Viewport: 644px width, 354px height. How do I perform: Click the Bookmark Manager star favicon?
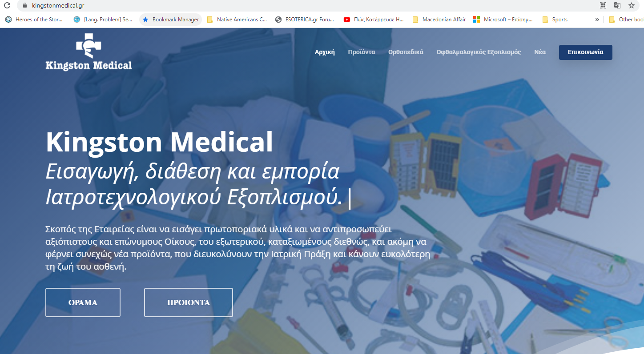pos(145,20)
